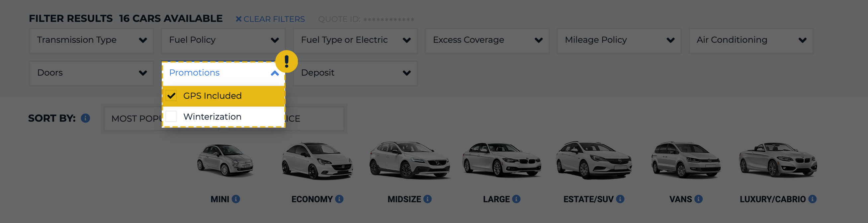The height and width of the screenshot is (223, 868).
Task: Click the LUXURY/CABRIO info icon
Action: 813,199
